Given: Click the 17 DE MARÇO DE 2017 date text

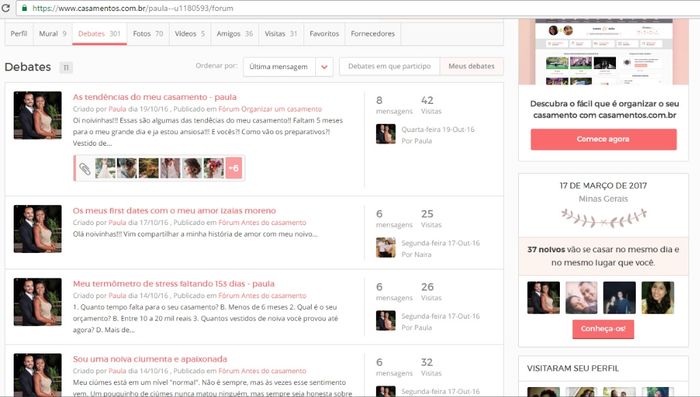Looking at the screenshot, I should 603,186.
